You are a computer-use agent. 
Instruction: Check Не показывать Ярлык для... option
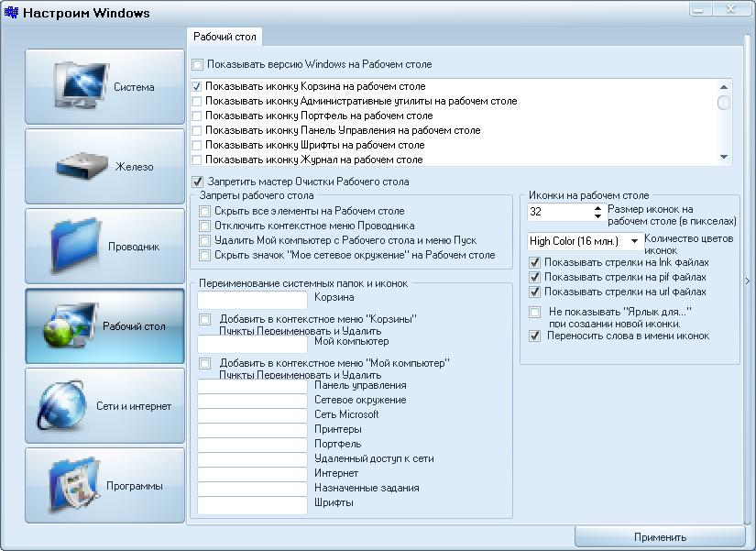tap(534, 312)
